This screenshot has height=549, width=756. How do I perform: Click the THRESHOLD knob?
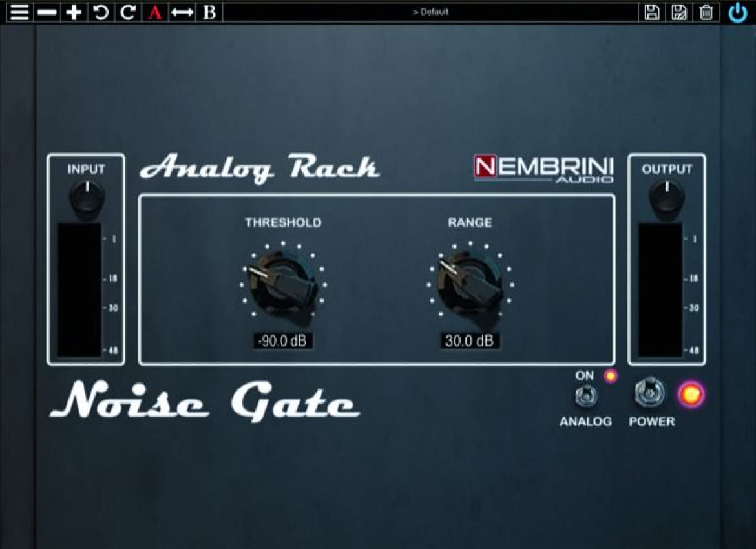tap(283, 284)
